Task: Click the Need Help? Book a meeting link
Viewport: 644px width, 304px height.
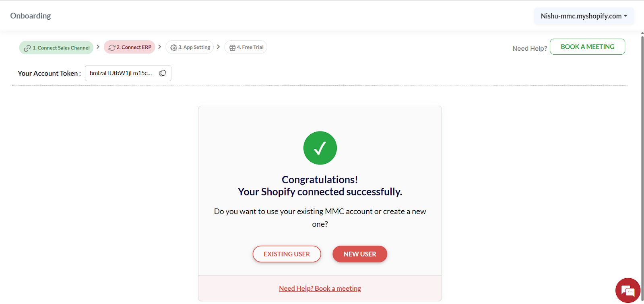Action: point(320,288)
